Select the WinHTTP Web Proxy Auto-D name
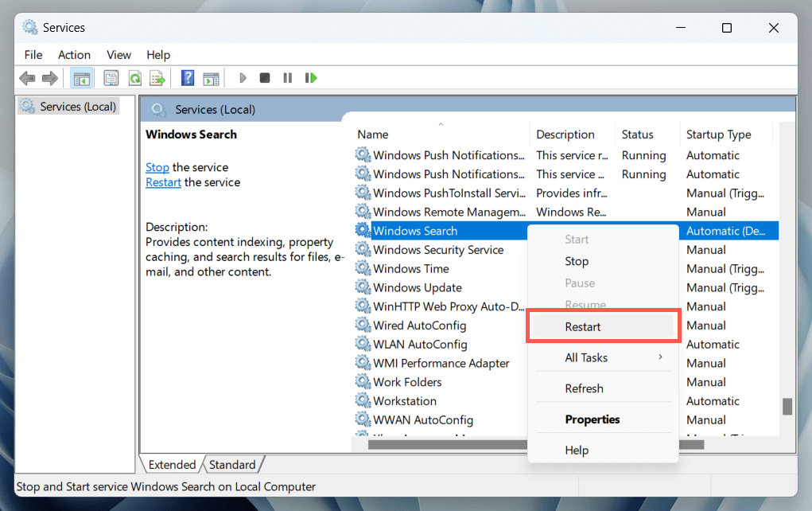Screen dimensions: 812x511 coord(449,306)
